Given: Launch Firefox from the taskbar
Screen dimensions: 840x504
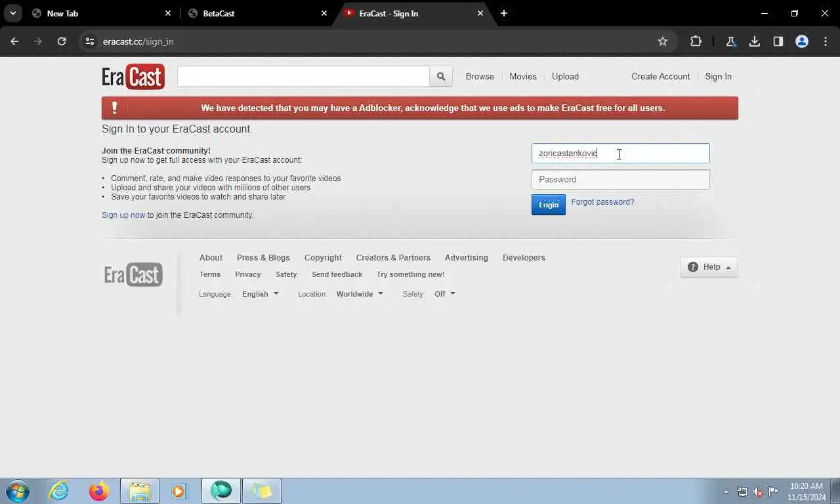Looking at the screenshot, I should click(99, 491).
